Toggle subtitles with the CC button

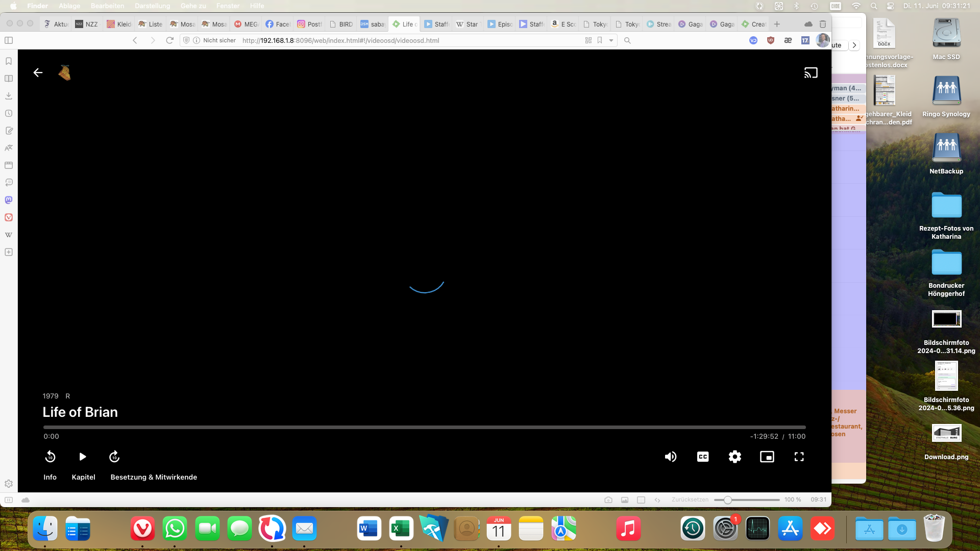tap(703, 457)
